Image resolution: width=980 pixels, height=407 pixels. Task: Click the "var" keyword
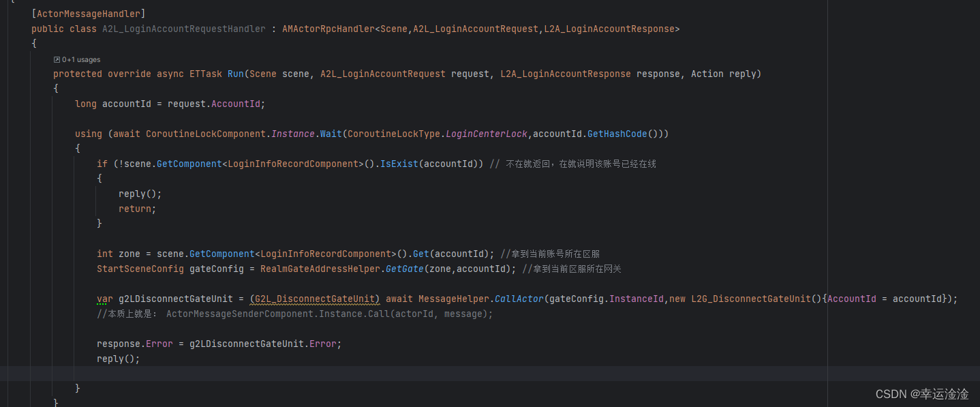pyautogui.click(x=105, y=299)
